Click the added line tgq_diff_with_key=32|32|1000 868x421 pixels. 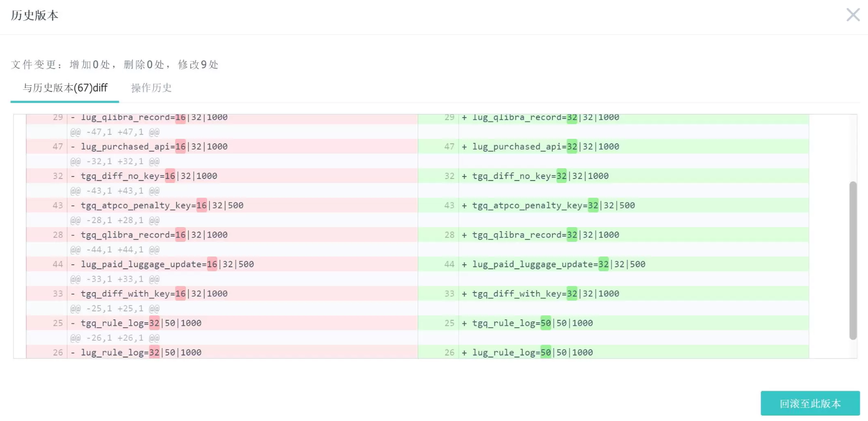click(x=613, y=294)
